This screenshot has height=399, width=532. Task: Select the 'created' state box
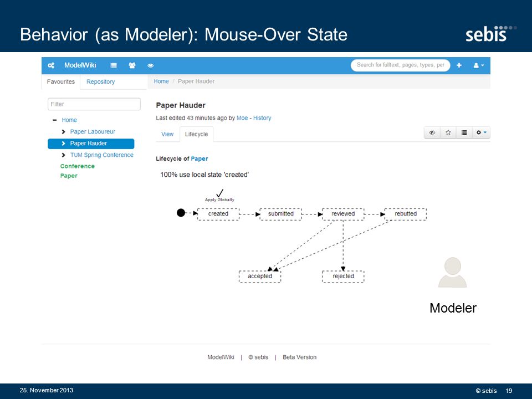click(218, 214)
